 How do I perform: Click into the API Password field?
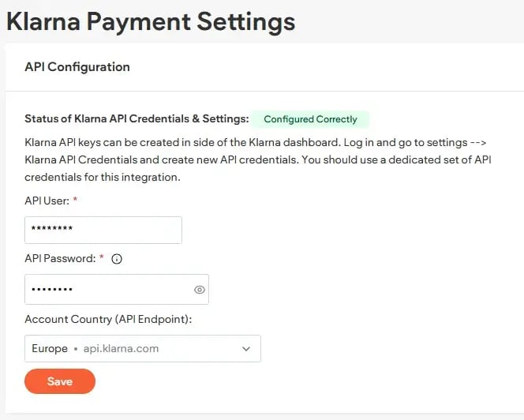[x=107, y=290]
